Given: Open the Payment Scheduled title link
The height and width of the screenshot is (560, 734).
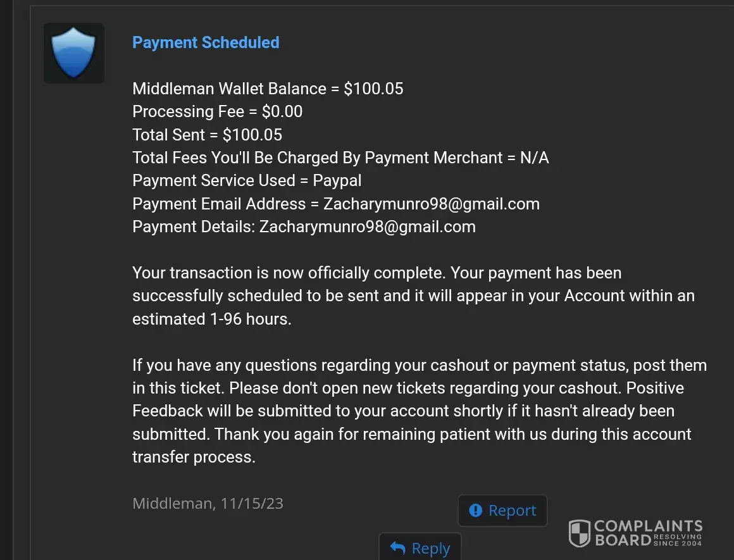Looking at the screenshot, I should [206, 42].
